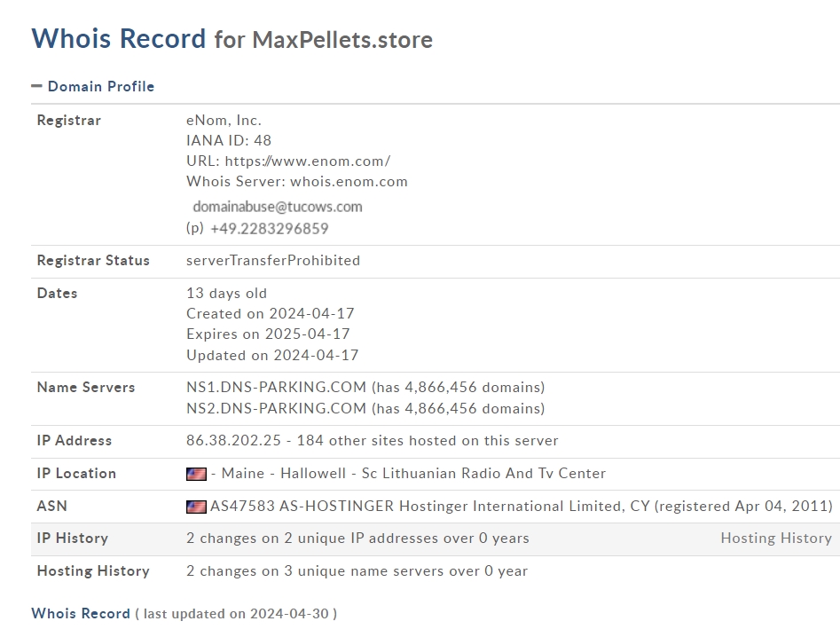Click the flag icon in IP Location
Viewport: 840px width, 629px height.
196,474
